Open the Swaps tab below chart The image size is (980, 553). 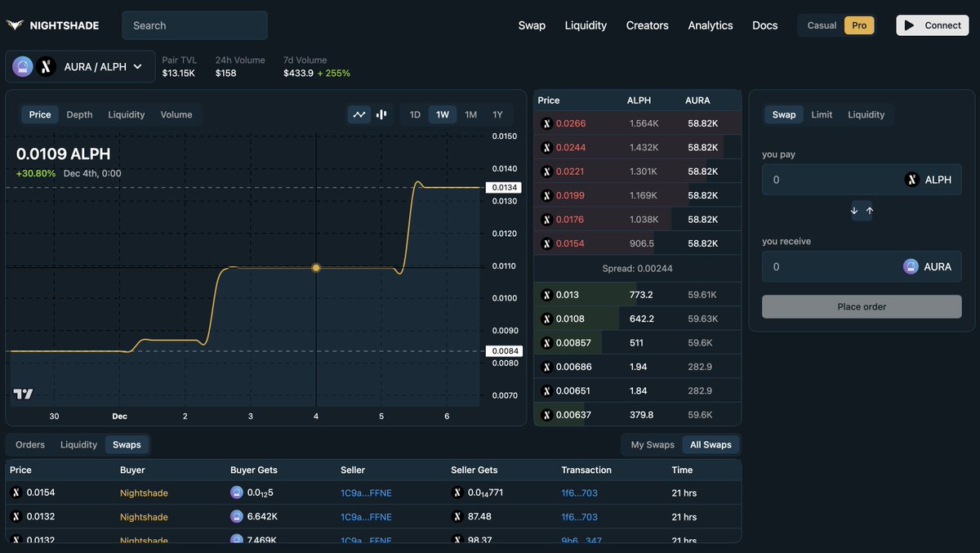click(x=127, y=444)
